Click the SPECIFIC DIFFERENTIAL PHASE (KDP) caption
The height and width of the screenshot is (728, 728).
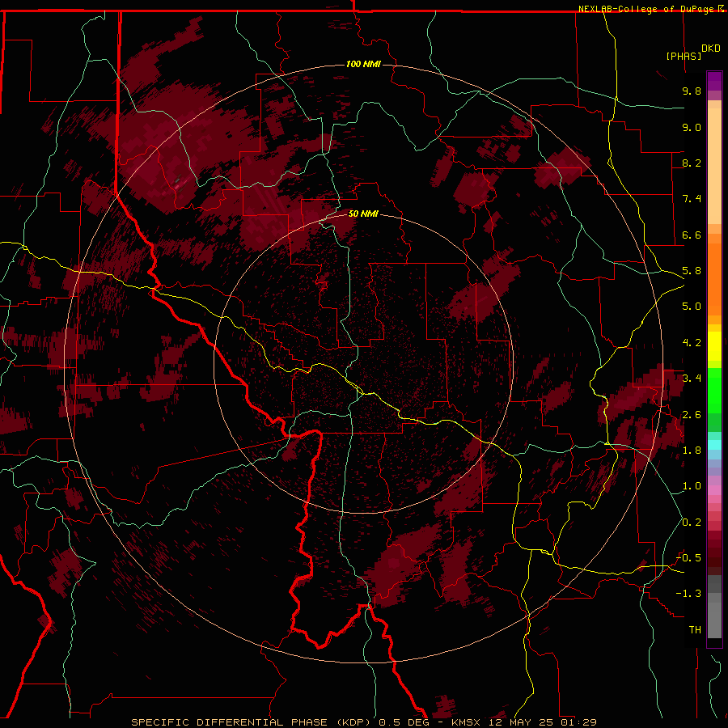pos(252,722)
